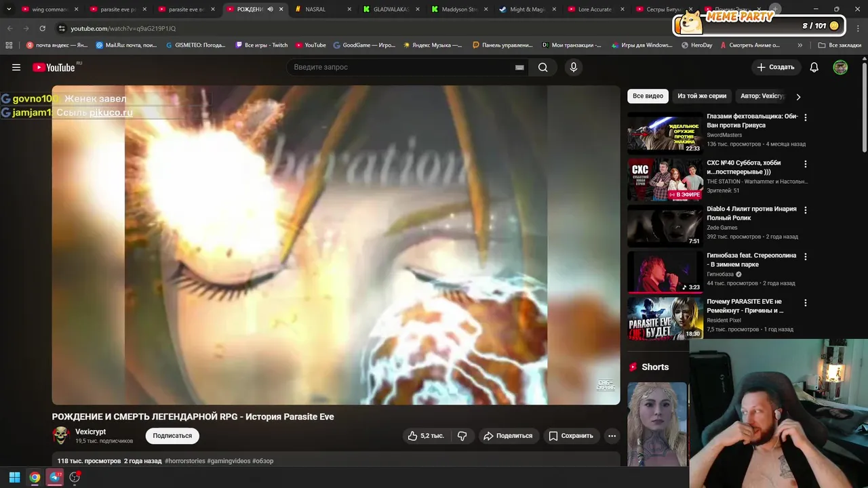This screenshot has height=488, width=868.
Task: Like the video with 5,2 тыс. thumbs up
Action: coord(426,436)
